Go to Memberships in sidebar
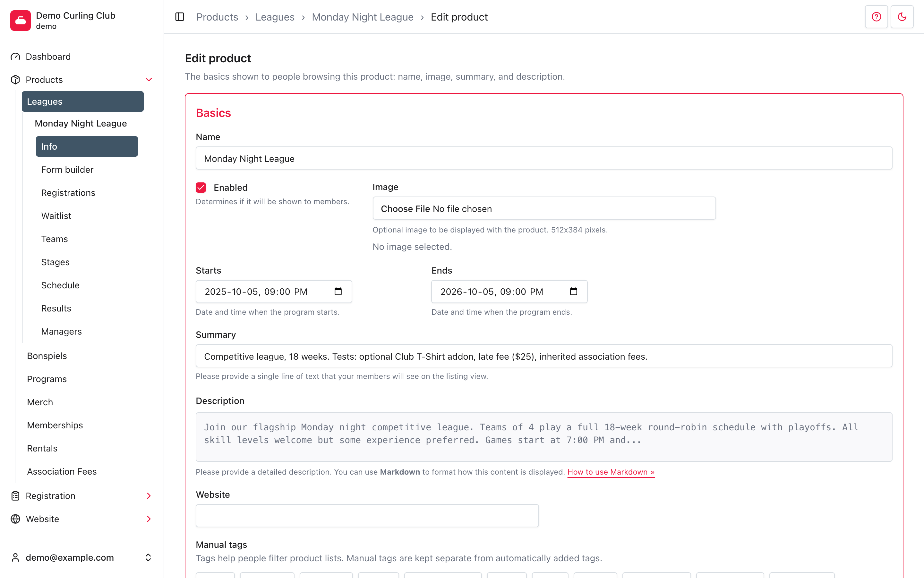Viewport: 924px width, 578px height. click(x=55, y=425)
